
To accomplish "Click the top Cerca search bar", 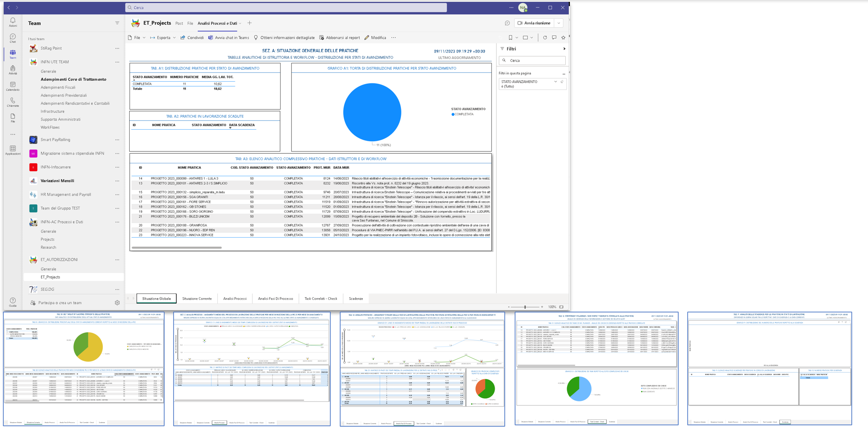I will 286,7.
